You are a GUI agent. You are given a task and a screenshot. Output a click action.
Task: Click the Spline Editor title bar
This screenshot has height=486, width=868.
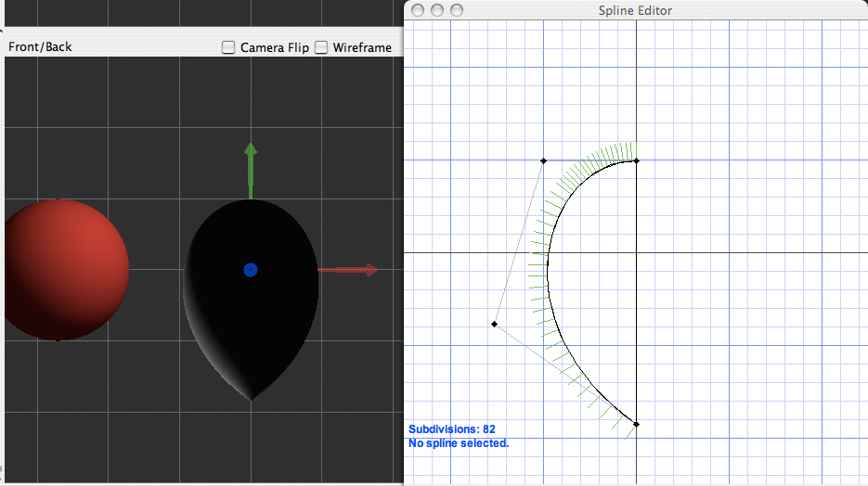coord(636,10)
